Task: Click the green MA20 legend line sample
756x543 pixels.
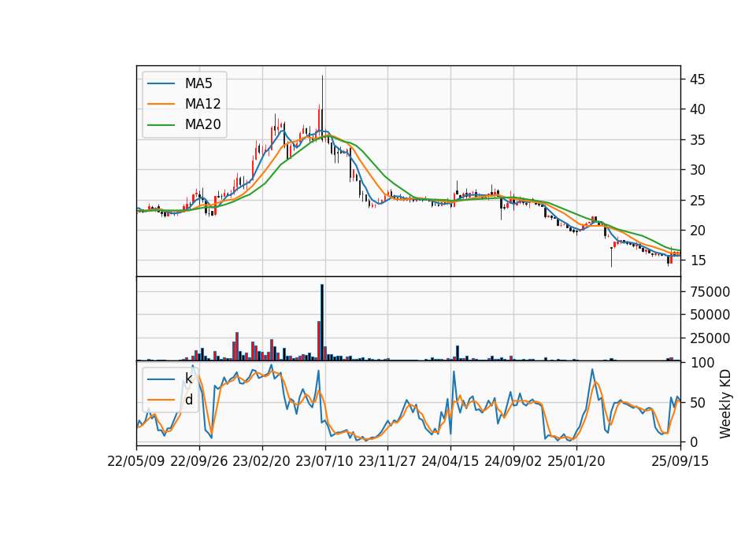Action: point(161,124)
